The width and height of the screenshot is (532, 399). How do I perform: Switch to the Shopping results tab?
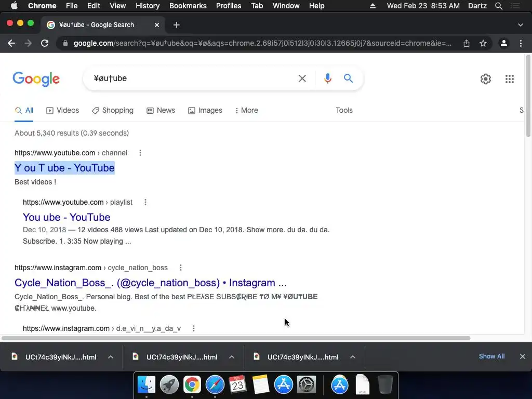click(113, 111)
